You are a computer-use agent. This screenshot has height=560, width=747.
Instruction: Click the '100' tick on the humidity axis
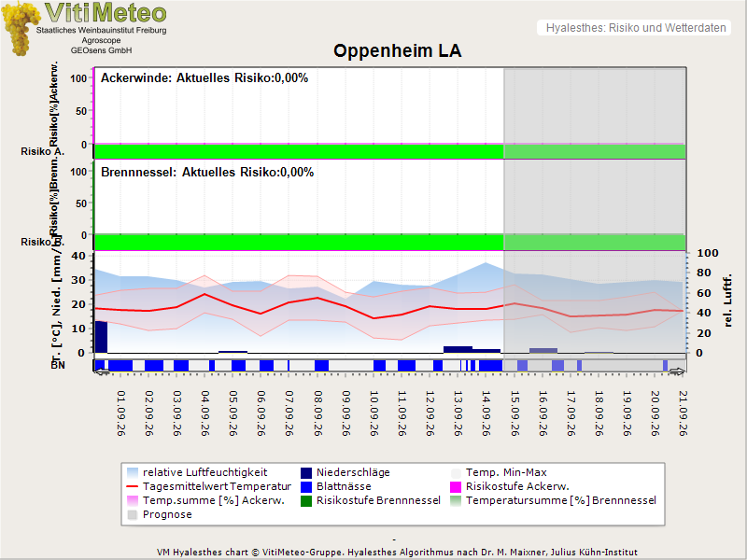point(708,253)
